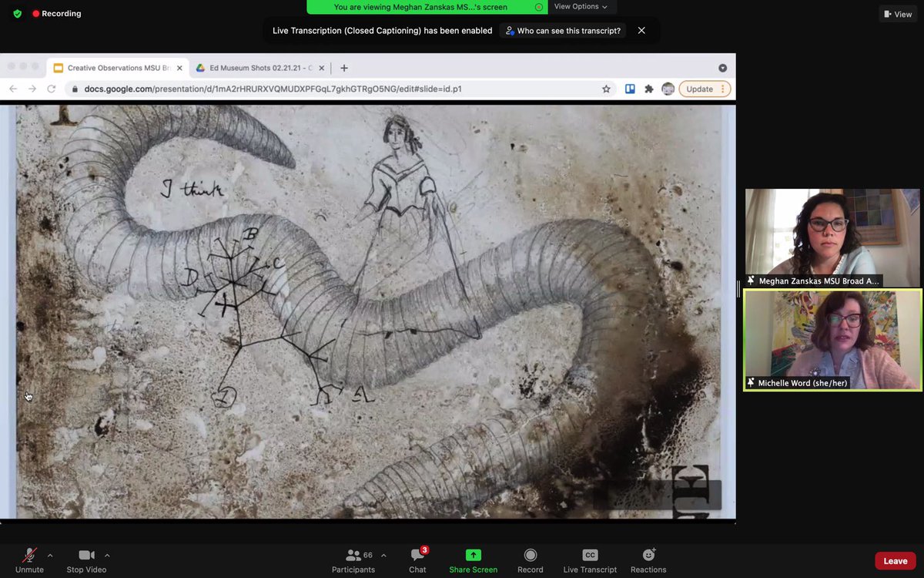The width and height of the screenshot is (924, 578).
Task: Open Reactions menu
Action: pyautogui.click(x=648, y=560)
